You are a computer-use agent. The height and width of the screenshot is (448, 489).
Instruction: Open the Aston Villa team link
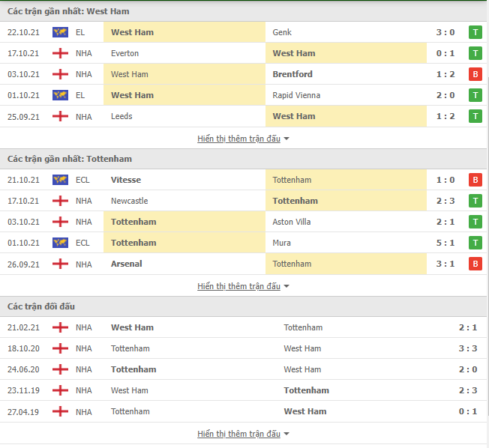(x=292, y=223)
